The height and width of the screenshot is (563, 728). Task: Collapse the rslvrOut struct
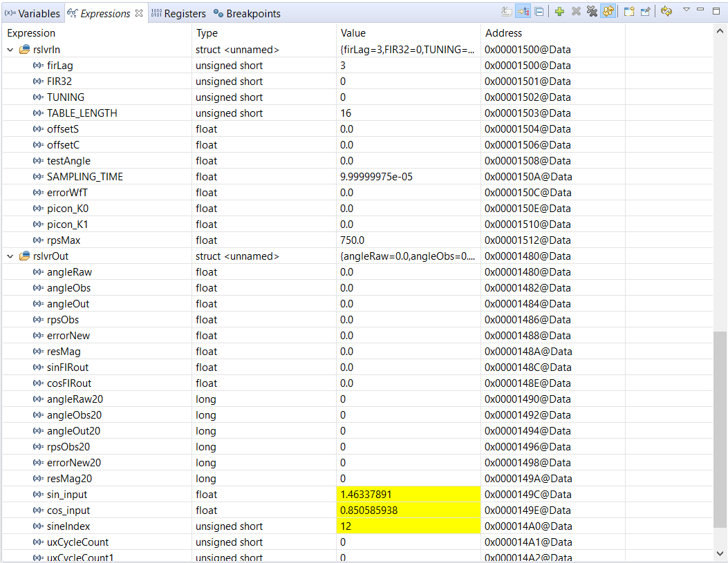9,256
